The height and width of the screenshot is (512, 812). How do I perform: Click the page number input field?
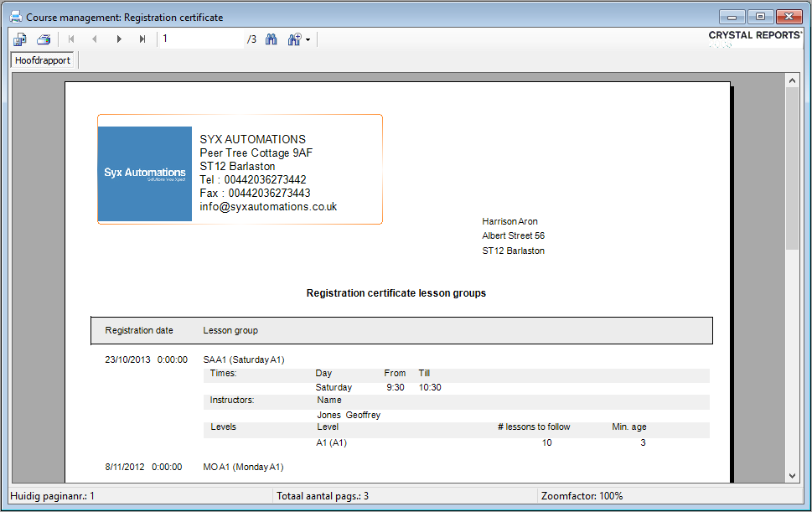click(201, 39)
